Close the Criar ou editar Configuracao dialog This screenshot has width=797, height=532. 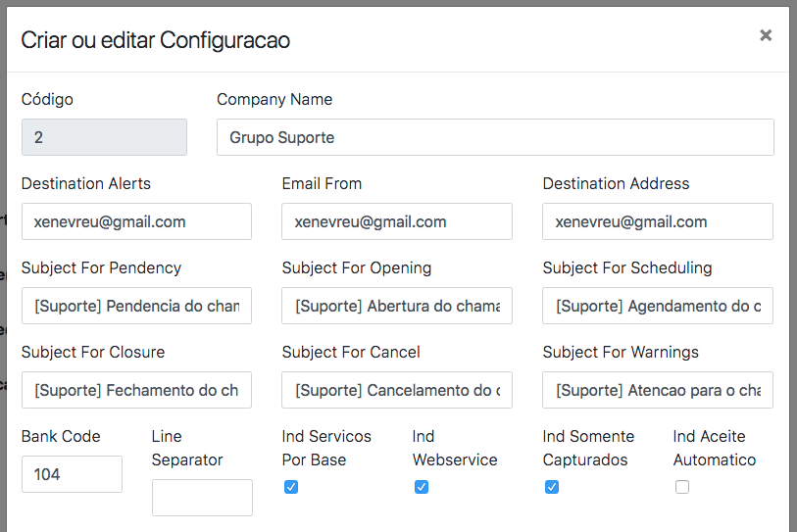pyautogui.click(x=766, y=35)
